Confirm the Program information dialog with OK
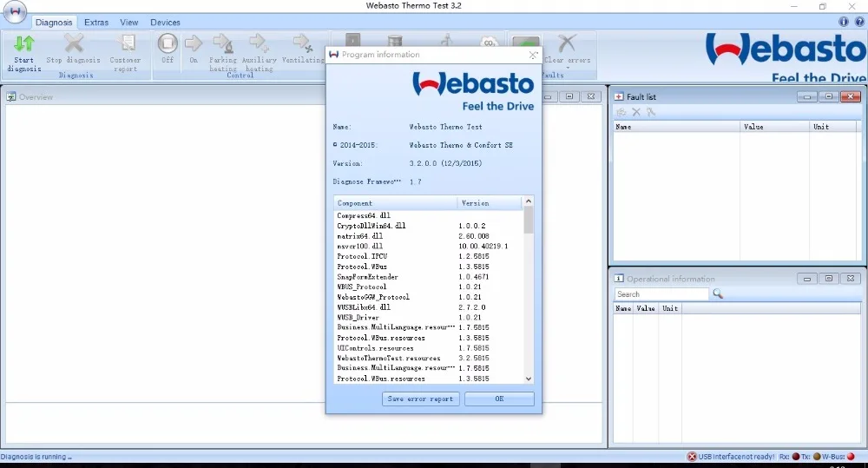This screenshot has width=868, height=468. [x=499, y=399]
